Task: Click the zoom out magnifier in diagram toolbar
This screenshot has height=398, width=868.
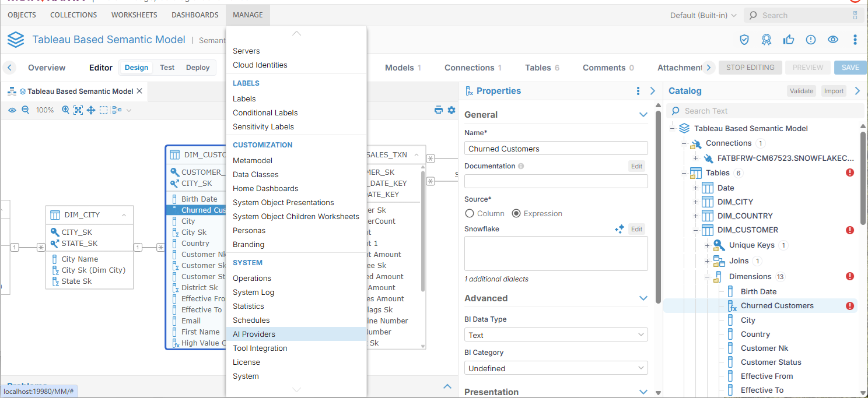Action: (x=25, y=110)
